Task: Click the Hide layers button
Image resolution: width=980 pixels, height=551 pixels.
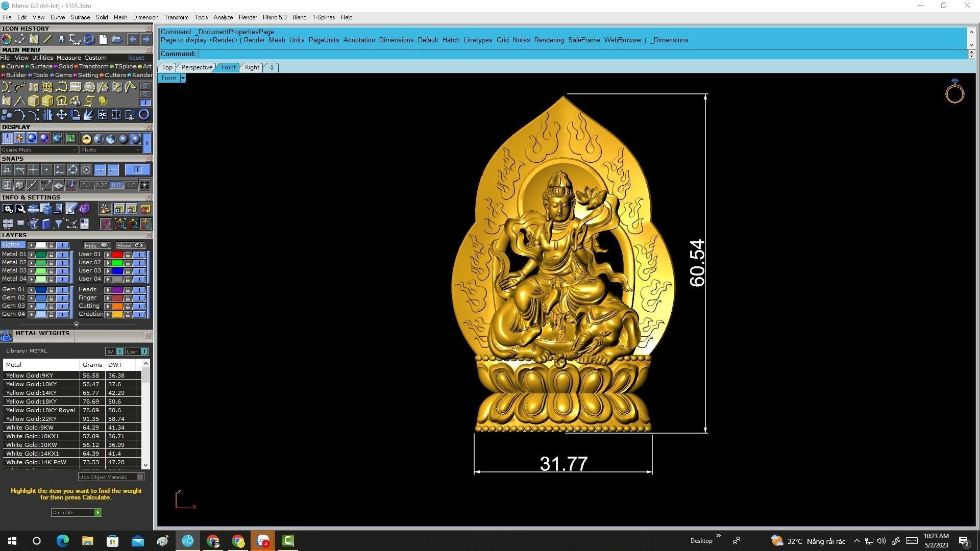Action: 97,245
